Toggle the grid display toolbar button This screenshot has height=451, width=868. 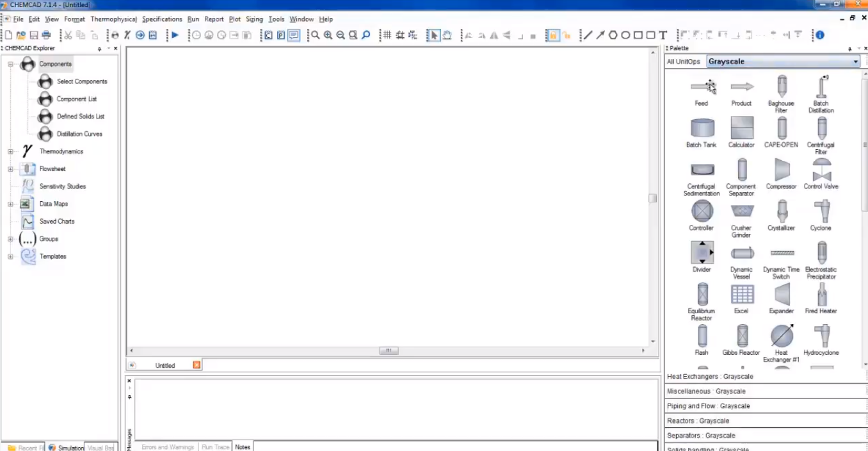point(387,35)
